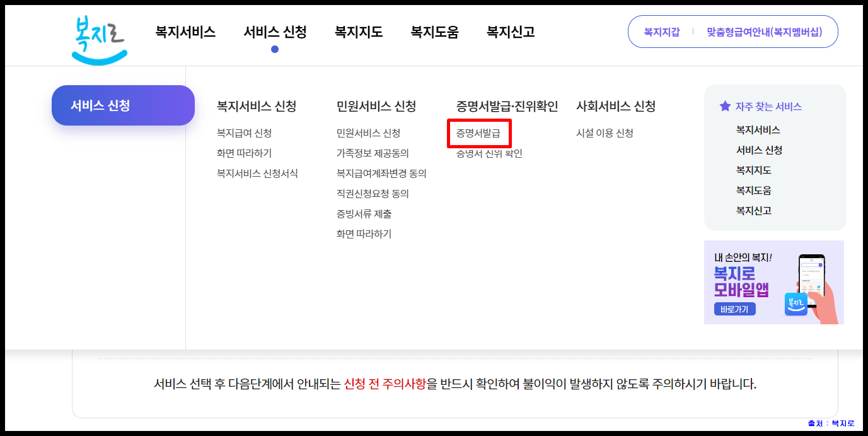Open 맞춤형급여안내(복지멤버십)
The height and width of the screenshot is (436, 868).
pos(766,31)
